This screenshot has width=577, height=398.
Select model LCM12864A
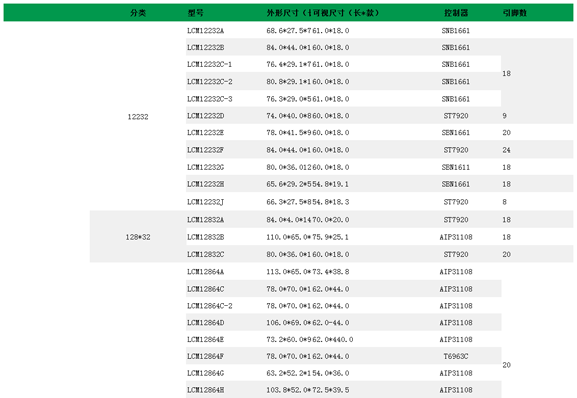tap(205, 271)
